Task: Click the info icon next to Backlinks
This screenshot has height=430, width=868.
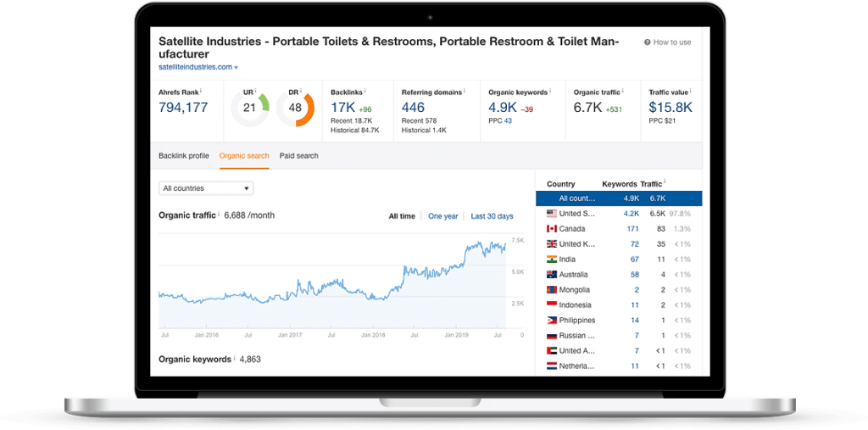Action: 365,91
